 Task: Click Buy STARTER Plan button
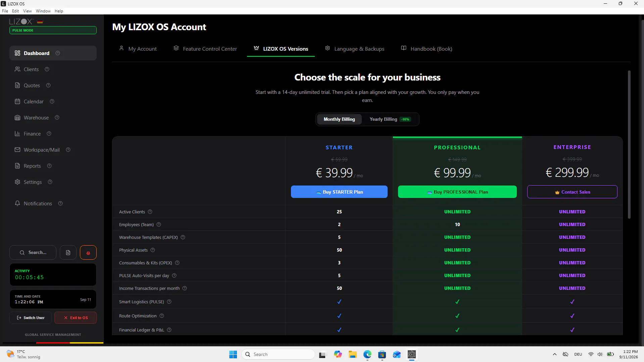tap(339, 192)
